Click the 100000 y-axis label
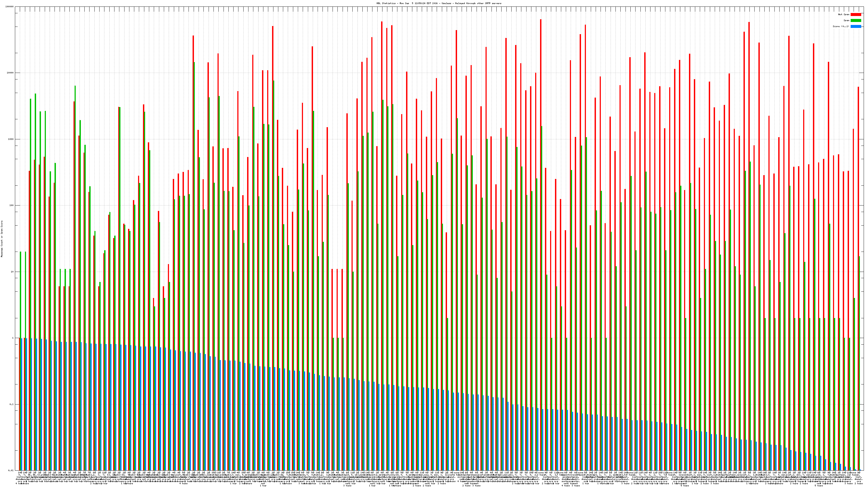 9,7
